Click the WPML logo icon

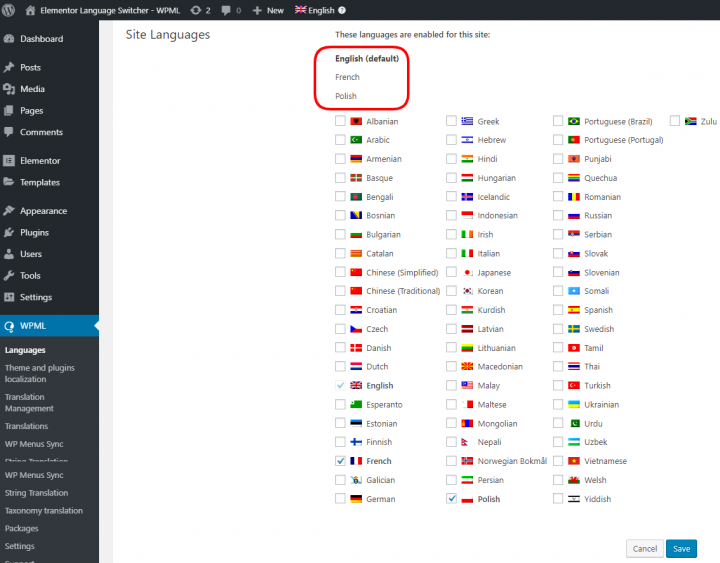(x=9, y=326)
